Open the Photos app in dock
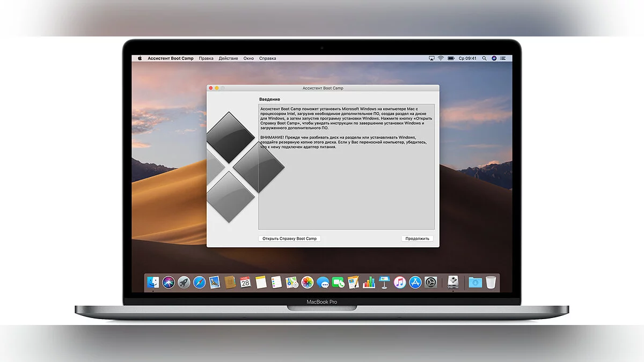 click(307, 282)
